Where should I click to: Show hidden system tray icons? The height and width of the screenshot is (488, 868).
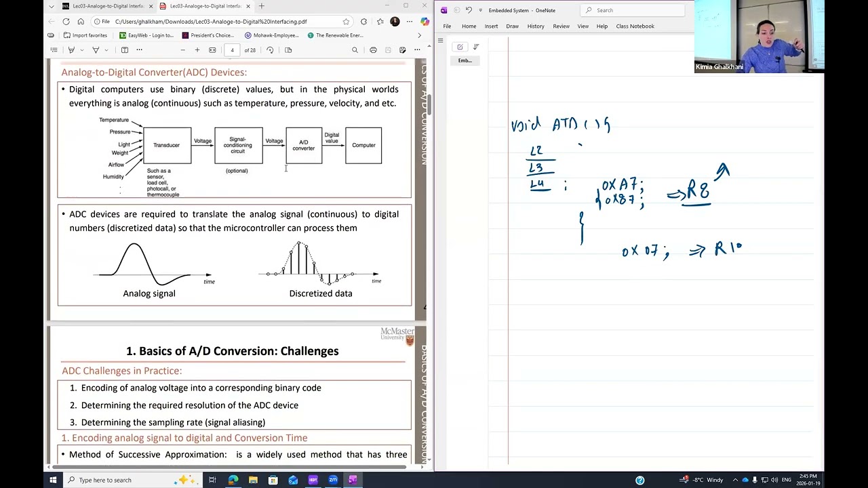[x=735, y=480]
